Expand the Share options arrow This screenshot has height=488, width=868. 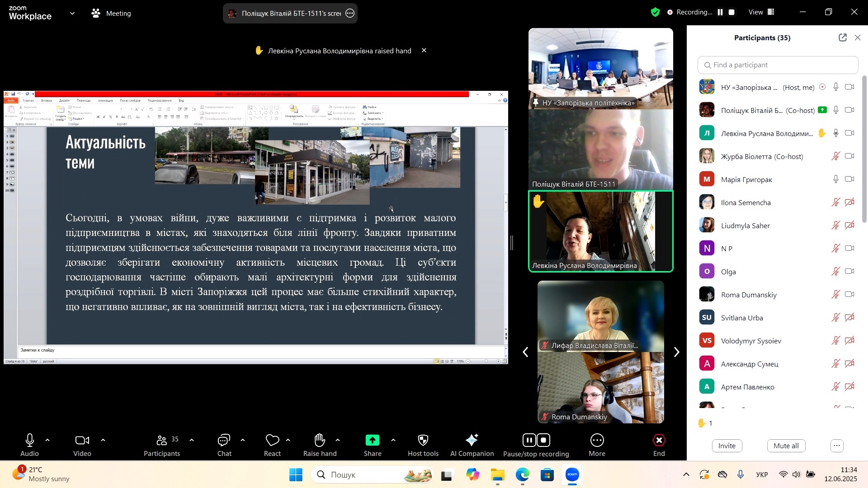[x=393, y=440]
